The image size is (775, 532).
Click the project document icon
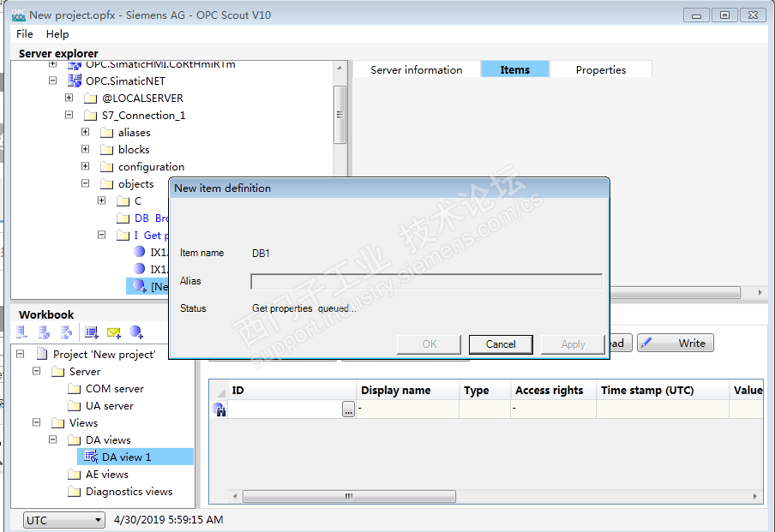point(43,354)
